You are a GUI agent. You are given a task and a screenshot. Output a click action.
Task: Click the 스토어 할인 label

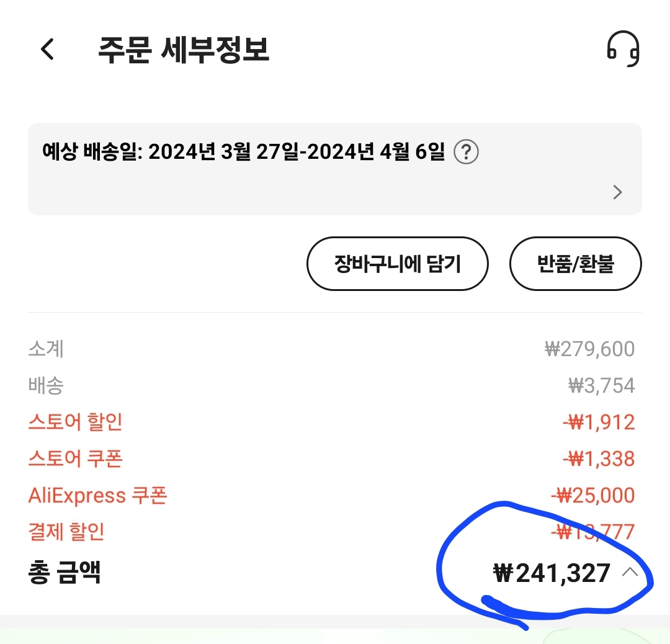(75, 422)
